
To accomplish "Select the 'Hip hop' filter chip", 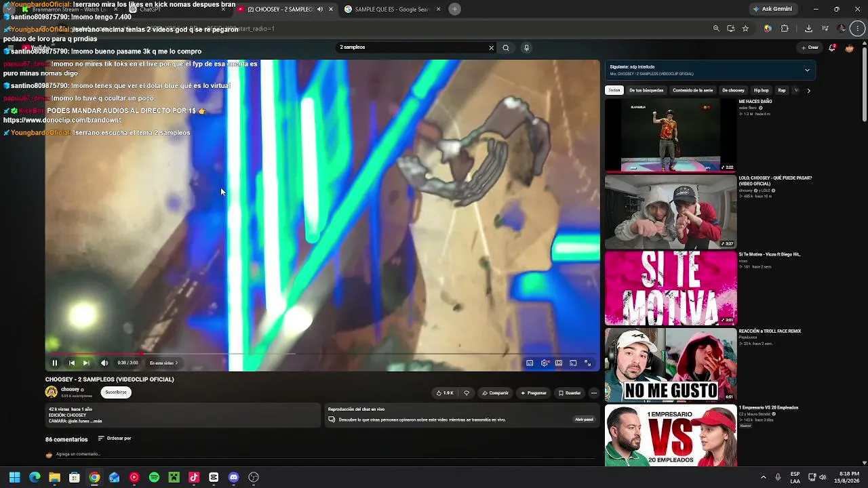I will pos(762,90).
